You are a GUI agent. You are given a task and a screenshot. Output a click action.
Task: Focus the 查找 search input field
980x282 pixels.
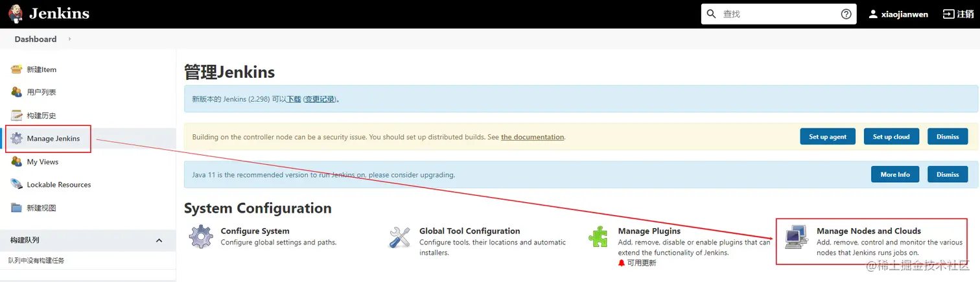[778, 14]
